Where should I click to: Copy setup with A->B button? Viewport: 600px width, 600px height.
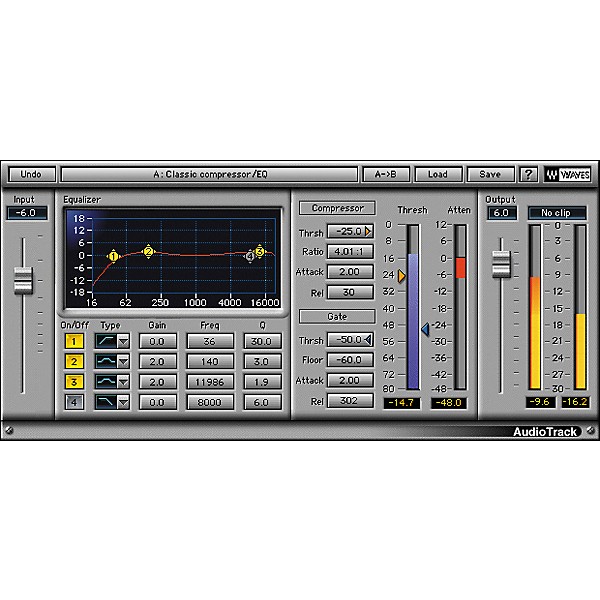pyautogui.click(x=386, y=174)
